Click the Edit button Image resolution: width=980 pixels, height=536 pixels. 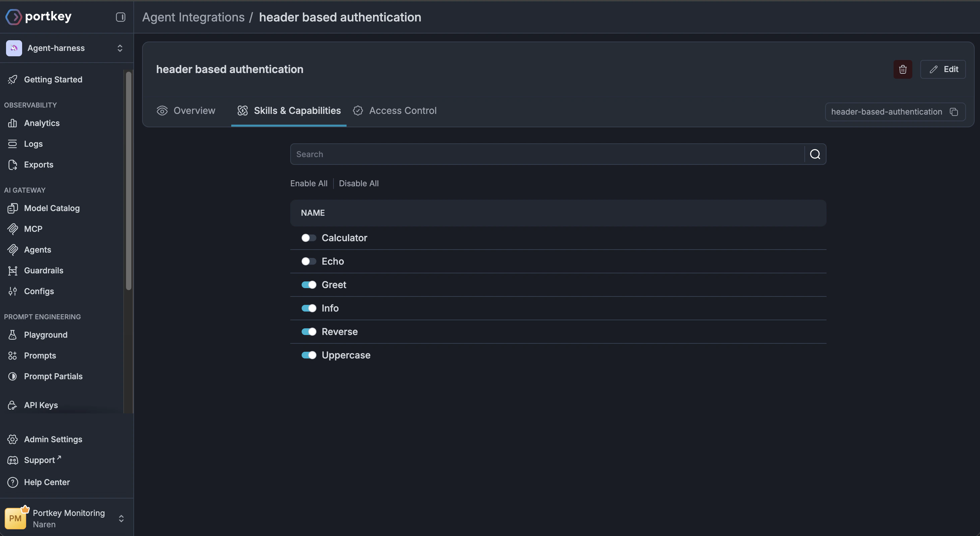943,69
